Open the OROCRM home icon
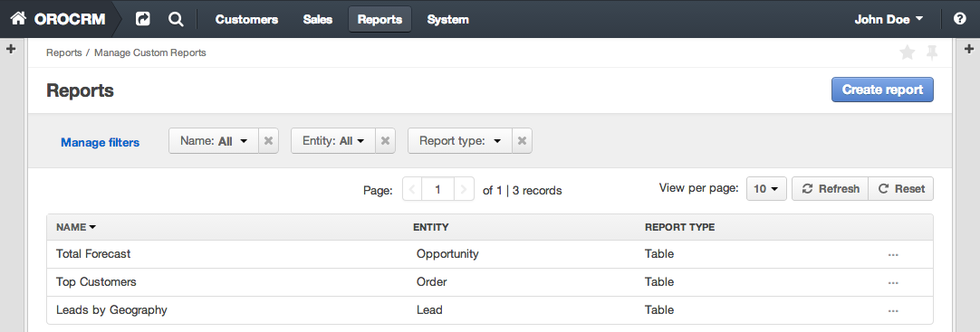This screenshot has height=332, width=980. coord(18,19)
